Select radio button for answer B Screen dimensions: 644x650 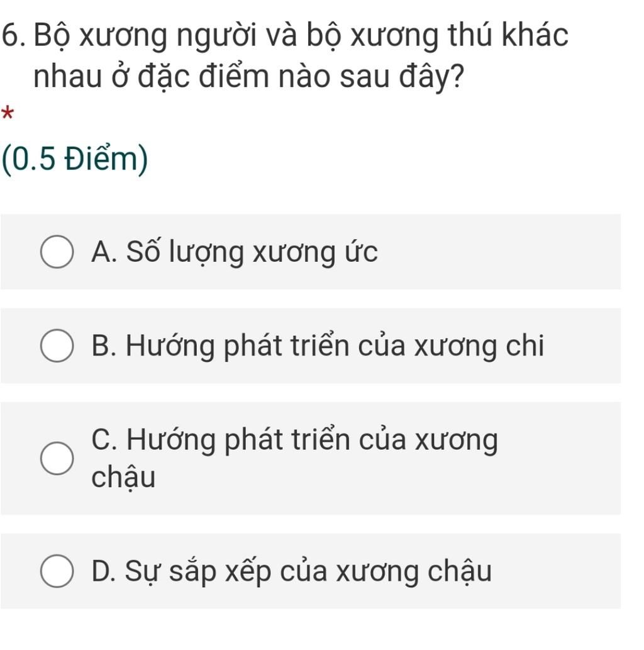point(57,345)
